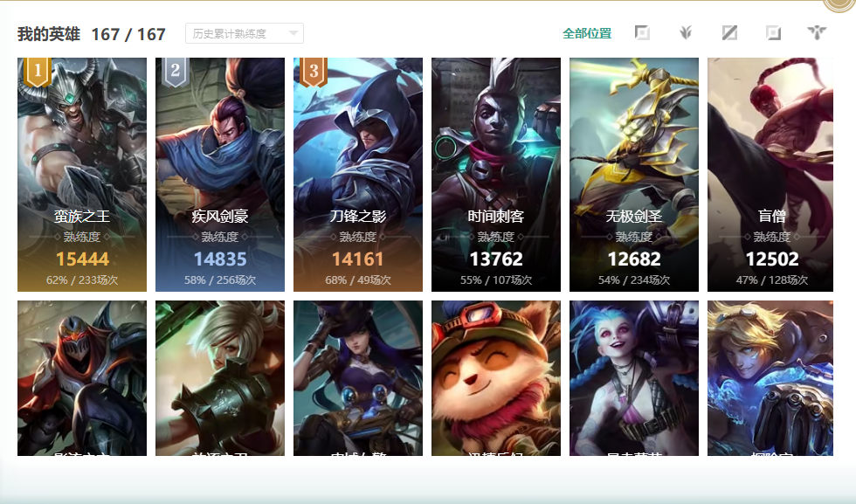The image size is (856, 504).
Task: Click the 我的英雄 heading label
Action: [x=49, y=34]
